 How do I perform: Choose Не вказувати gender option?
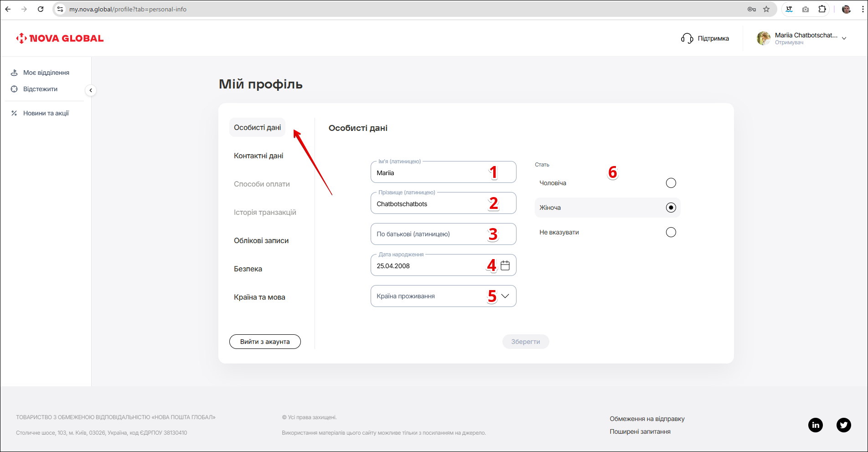click(671, 232)
